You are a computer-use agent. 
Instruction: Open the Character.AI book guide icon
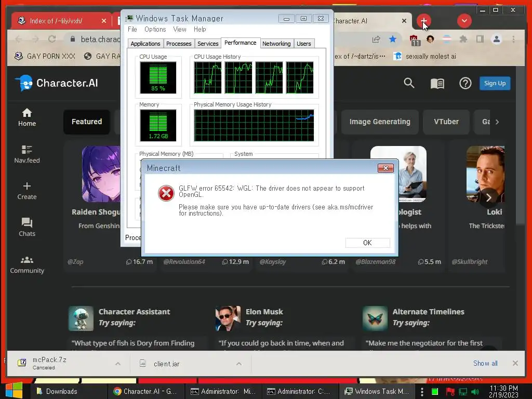click(437, 83)
